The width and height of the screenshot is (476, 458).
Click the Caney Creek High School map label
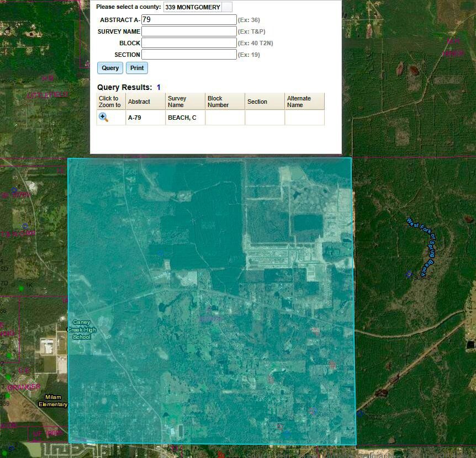[81, 329]
